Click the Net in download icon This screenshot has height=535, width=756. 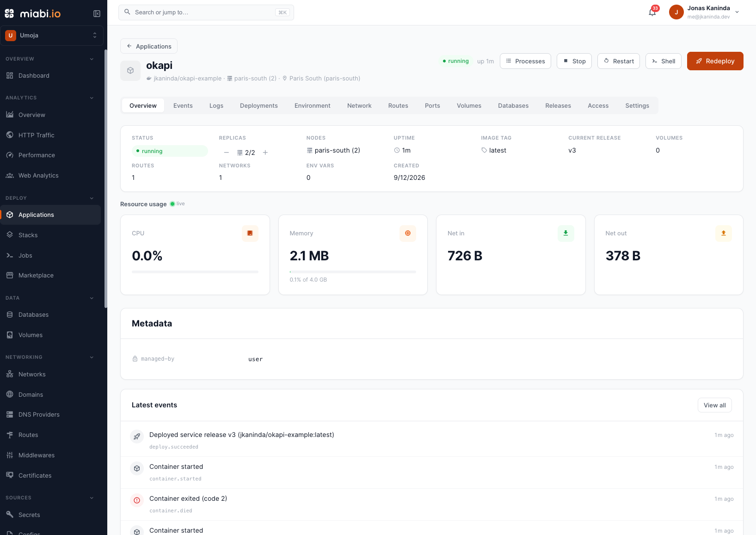click(x=566, y=233)
